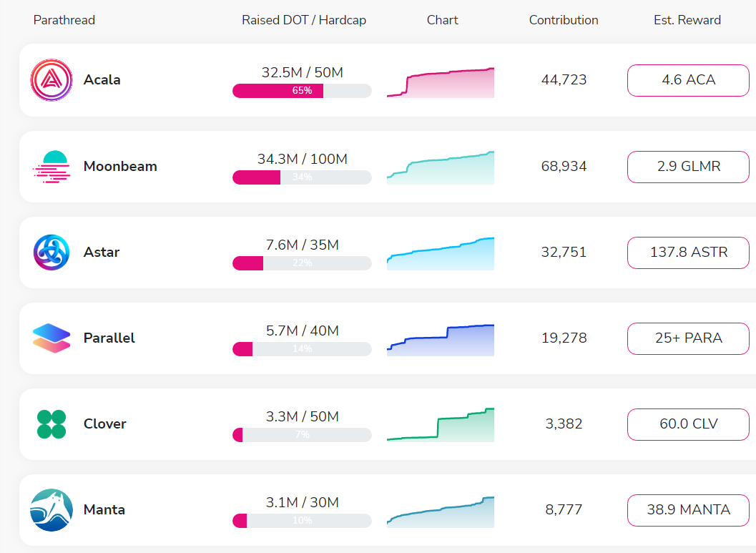
Task: Open the 38.9 MANTA reward button
Action: (688, 510)
